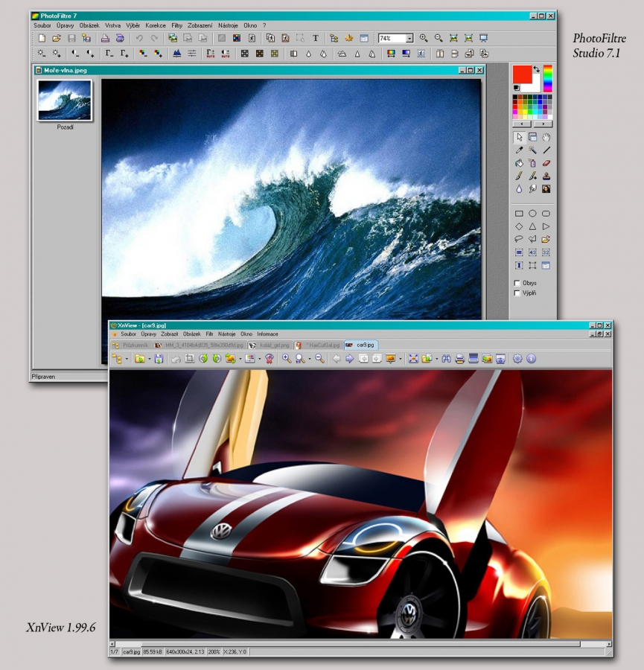This screenshot has height=670, width=644.
Task: Create a new image in PhotoFiltre toolbar
Action: [x=42, y=39]
